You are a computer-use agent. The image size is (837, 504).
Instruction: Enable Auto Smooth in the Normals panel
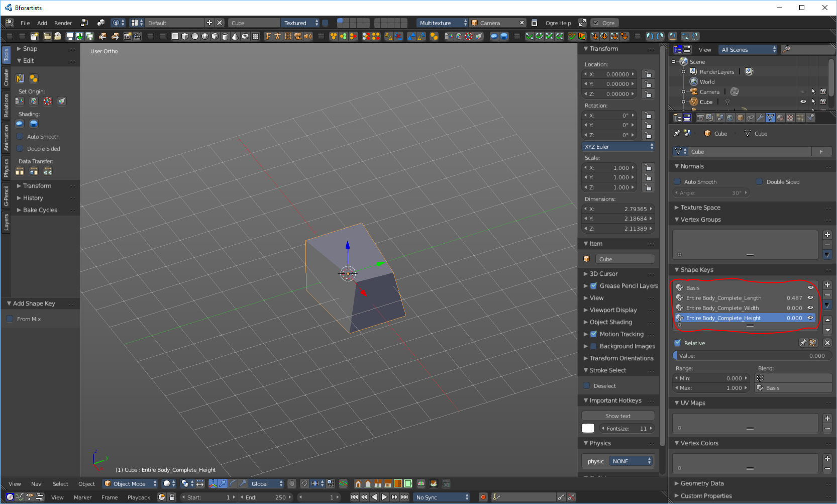[678, 182]
